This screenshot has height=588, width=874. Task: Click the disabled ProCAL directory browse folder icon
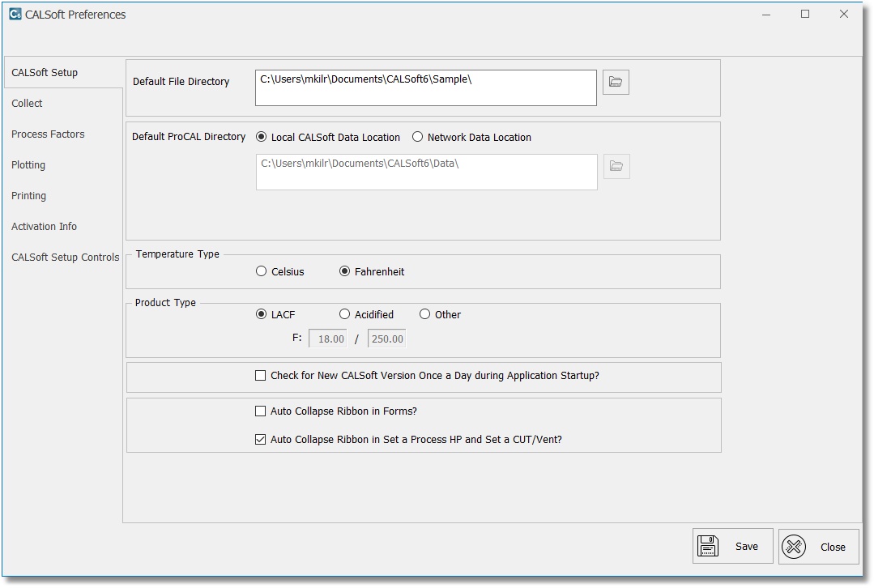click(x=616, y=166)
